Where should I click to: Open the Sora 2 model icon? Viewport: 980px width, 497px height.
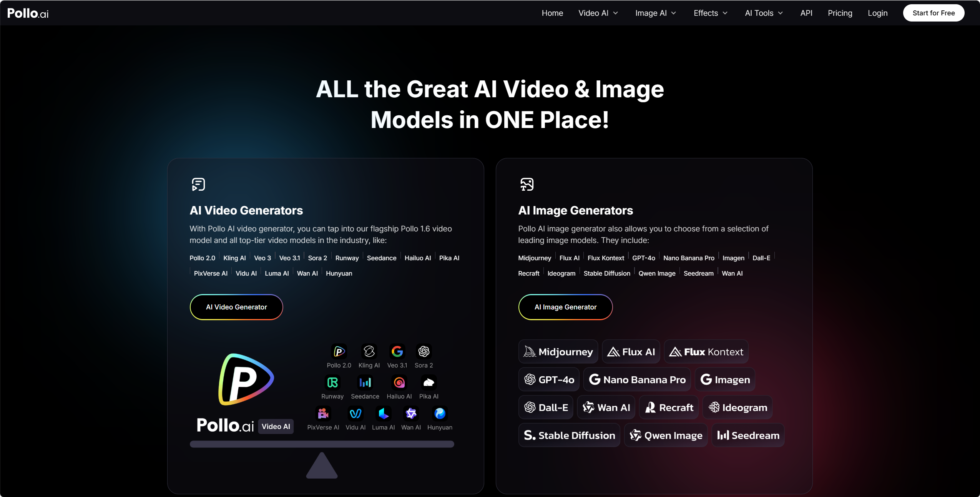tap(424, 351)
